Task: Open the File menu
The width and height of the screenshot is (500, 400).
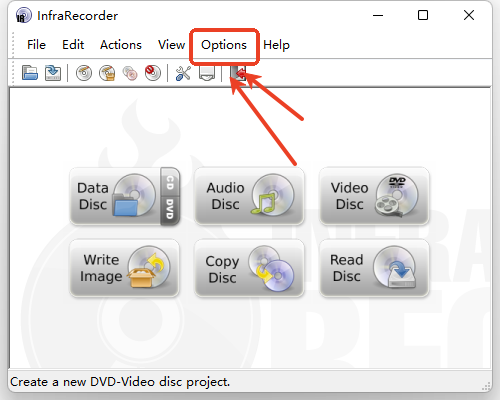Action: point(36,45)
